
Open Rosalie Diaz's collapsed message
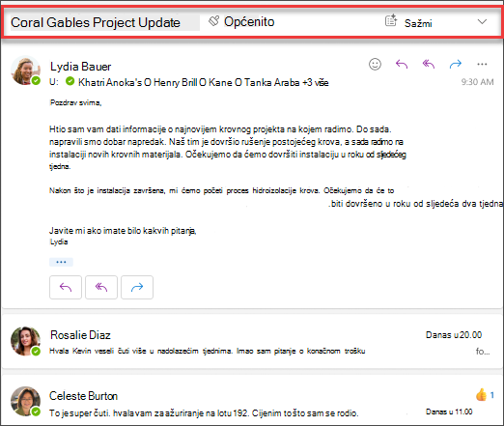click(x=252, y=342)
